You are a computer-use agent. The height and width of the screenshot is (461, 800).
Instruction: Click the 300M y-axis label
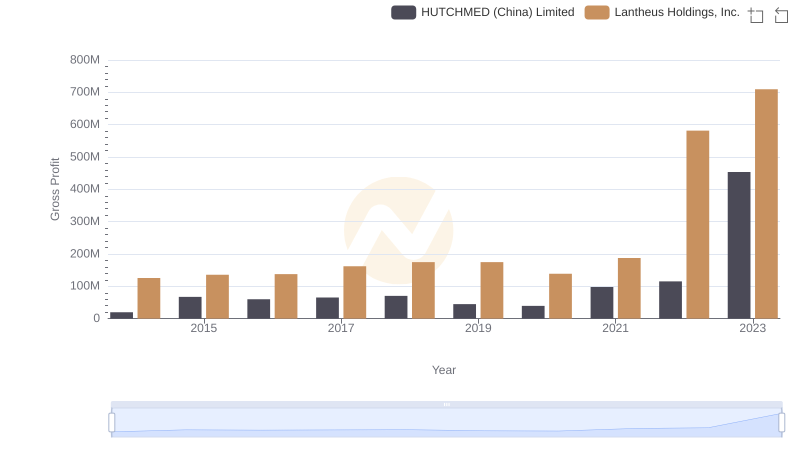point(85,221)
